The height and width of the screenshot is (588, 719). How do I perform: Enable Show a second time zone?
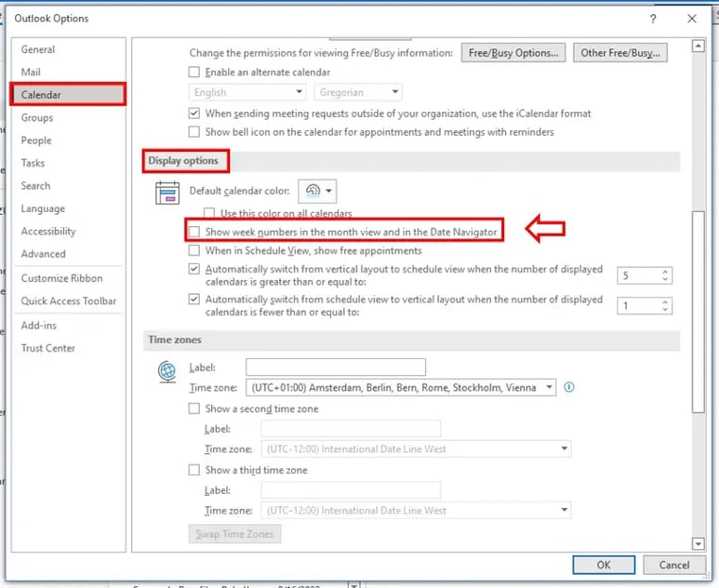(194, 408)
